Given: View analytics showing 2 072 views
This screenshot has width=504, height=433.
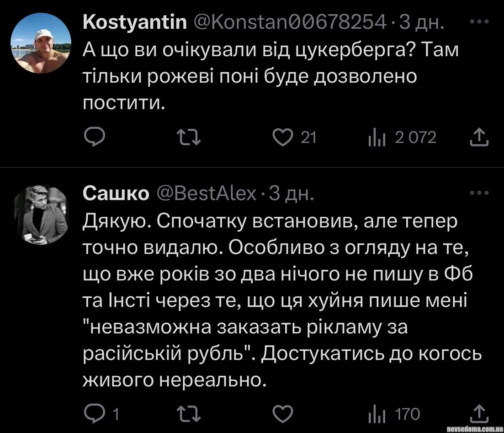Looking at the screenshot, I should pos(376,137).
